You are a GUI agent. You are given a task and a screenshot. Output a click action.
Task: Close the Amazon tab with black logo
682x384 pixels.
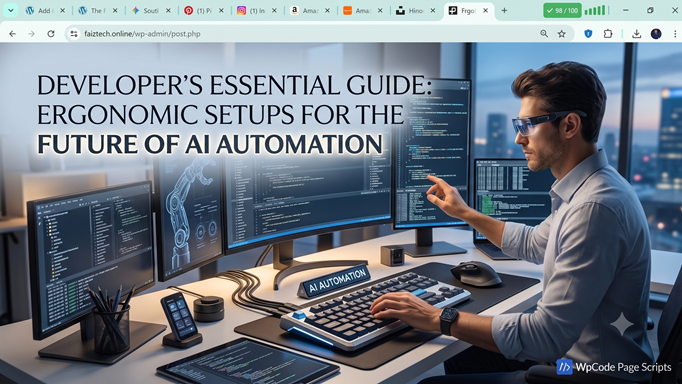[x=327, y=10]
